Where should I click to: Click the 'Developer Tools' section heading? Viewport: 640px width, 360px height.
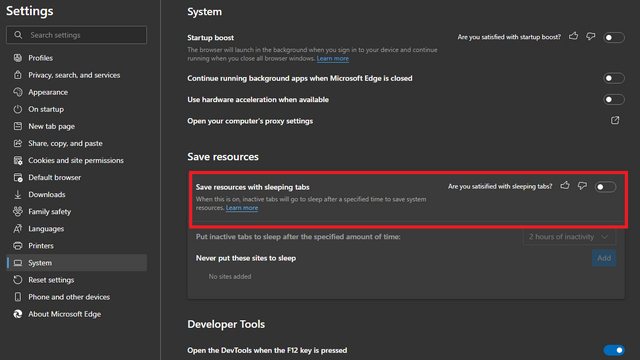(226, 324)
